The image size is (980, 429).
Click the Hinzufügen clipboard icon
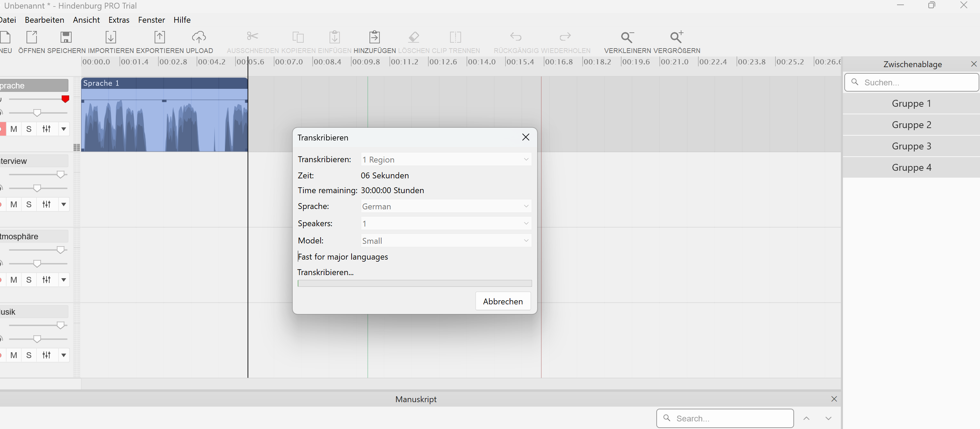point(374,37)
